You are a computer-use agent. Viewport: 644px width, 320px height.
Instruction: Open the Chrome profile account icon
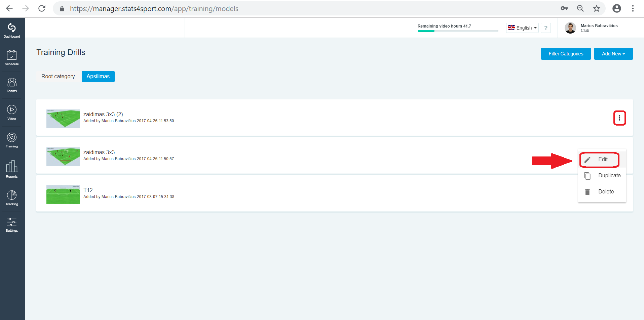pos(617,8)
